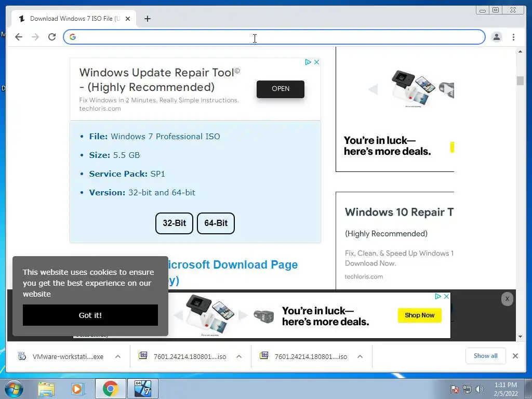Screen dimensions: 532x399
Task: Expand options for the first iso download
Action: (239, 356)
